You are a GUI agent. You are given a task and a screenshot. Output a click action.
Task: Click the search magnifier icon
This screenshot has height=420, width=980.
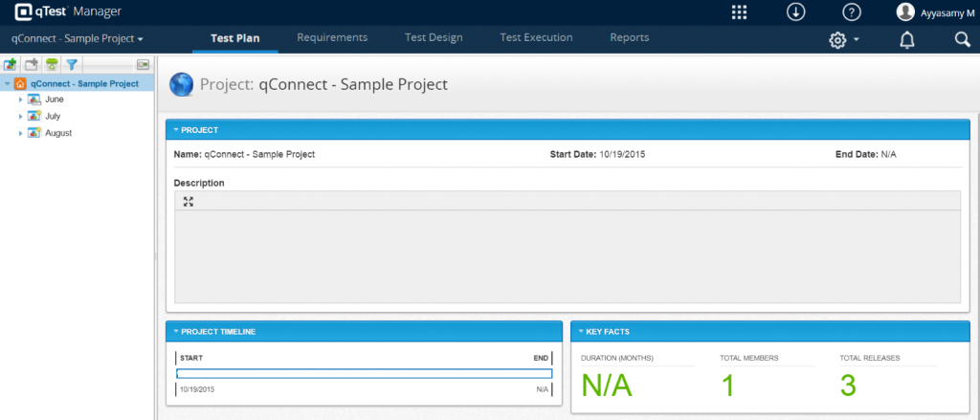coord(962,39)
